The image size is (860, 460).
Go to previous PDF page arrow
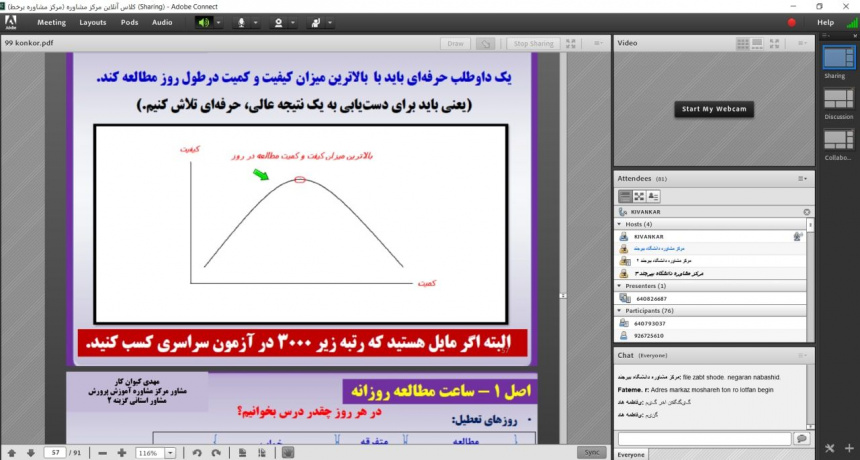[x=12, y=453]
